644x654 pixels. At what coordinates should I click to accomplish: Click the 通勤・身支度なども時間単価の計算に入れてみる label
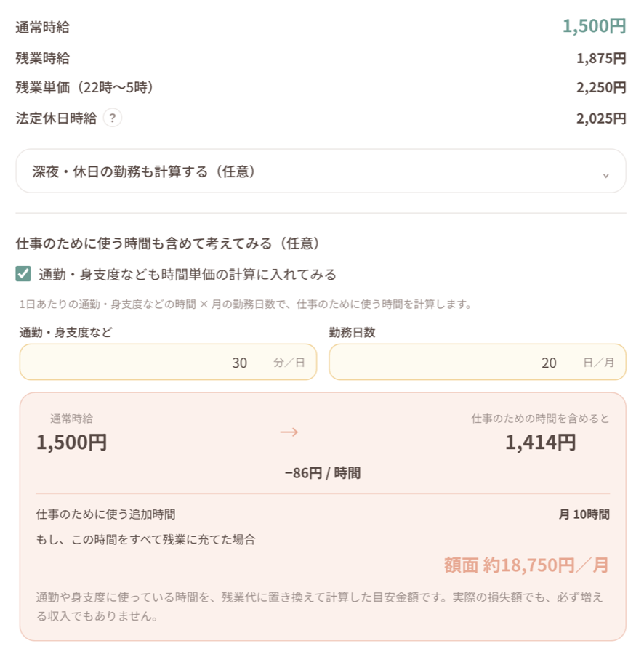pos(188,275)
